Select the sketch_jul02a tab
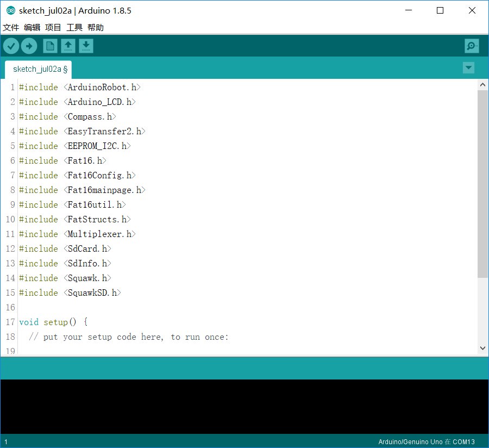The height and width of the screenshot is (448, 489). pos(39,69)
